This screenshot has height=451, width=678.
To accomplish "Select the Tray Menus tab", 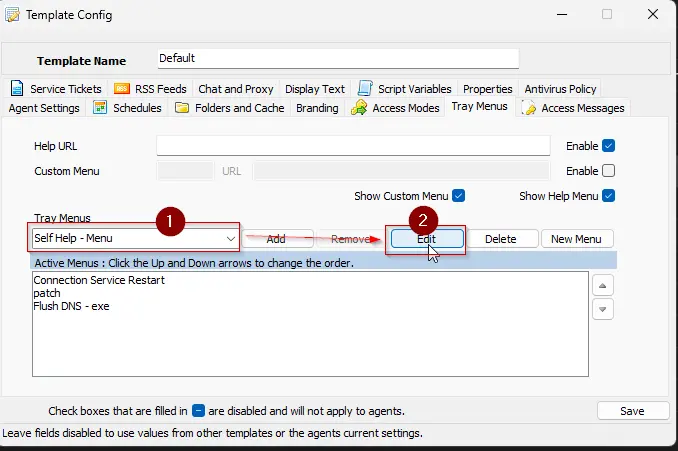I will [480, 106].
